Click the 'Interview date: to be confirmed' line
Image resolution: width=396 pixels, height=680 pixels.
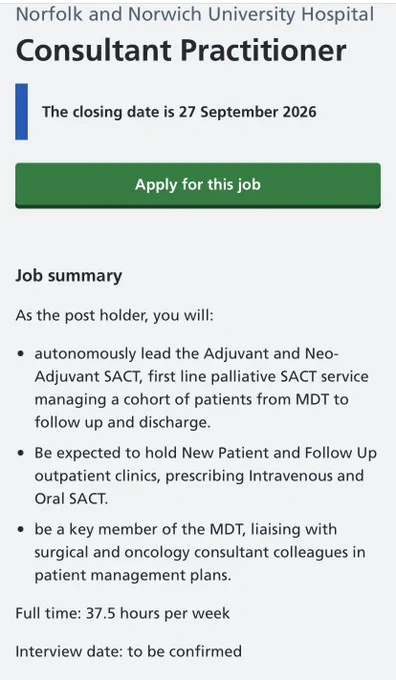click(x=129, y=651)
